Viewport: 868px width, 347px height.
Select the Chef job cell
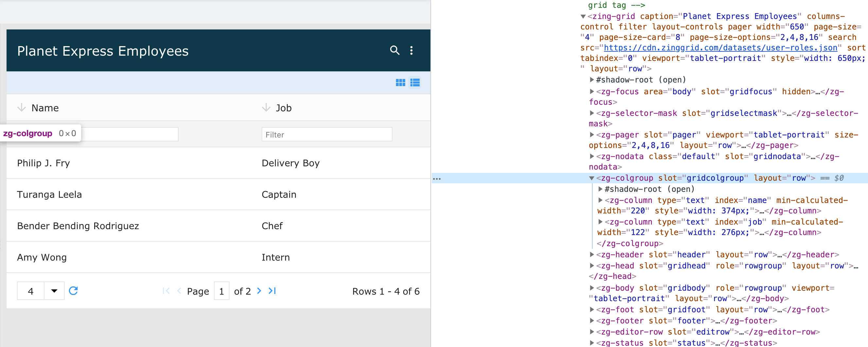point(341,226)
